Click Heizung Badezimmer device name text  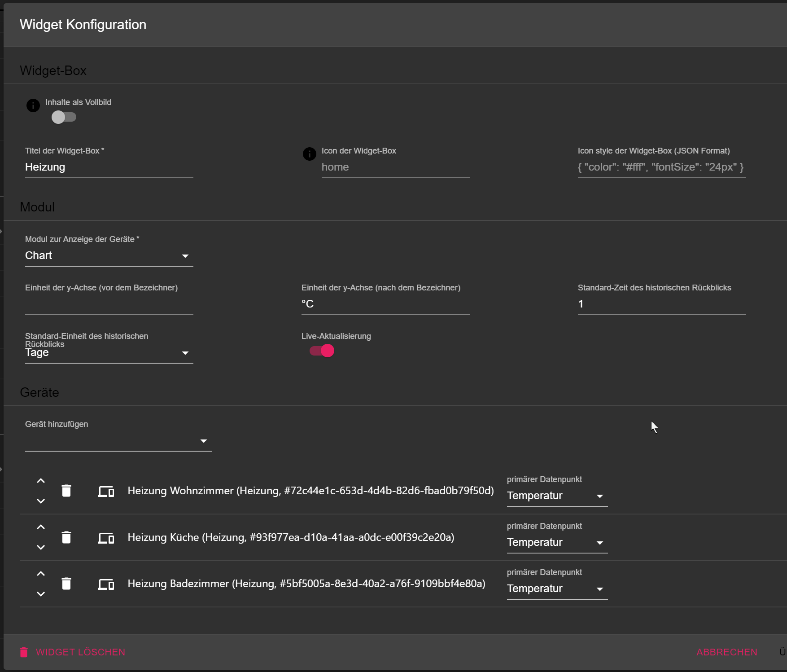pos(306,584)
